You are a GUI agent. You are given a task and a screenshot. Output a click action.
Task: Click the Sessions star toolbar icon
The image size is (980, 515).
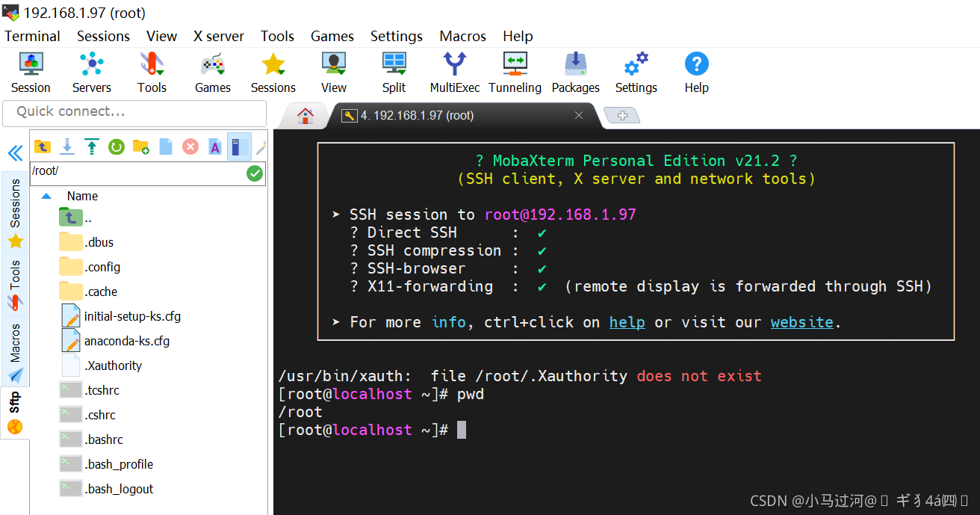click(x=273, y=73)
